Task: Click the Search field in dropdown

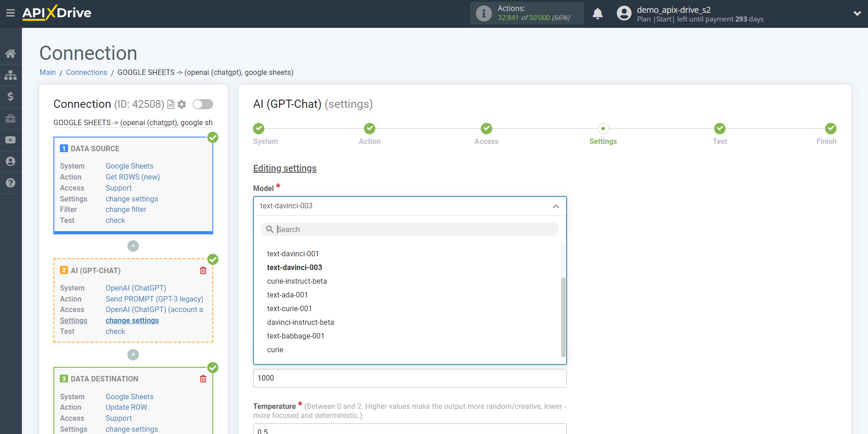Action: click(410, 229)
